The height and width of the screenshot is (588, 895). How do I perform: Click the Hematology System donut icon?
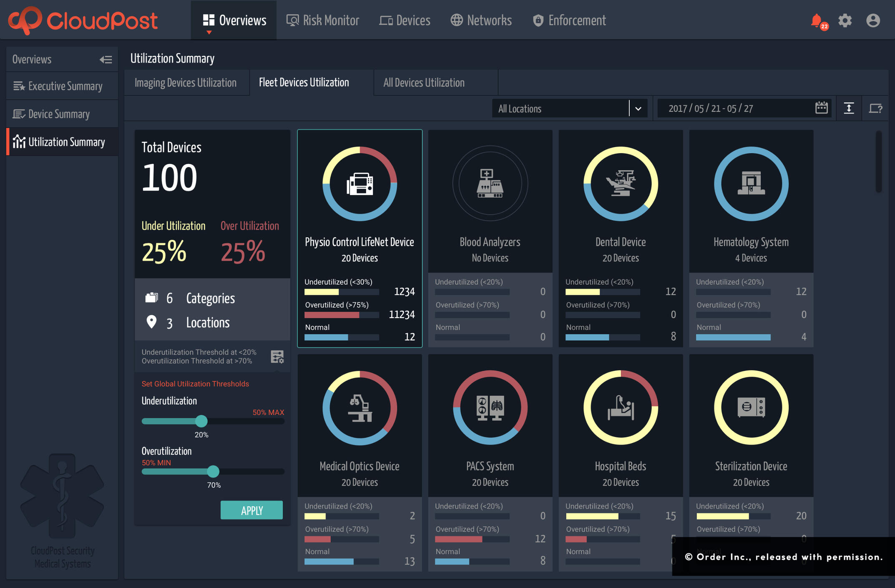click(x=751, y=183)
